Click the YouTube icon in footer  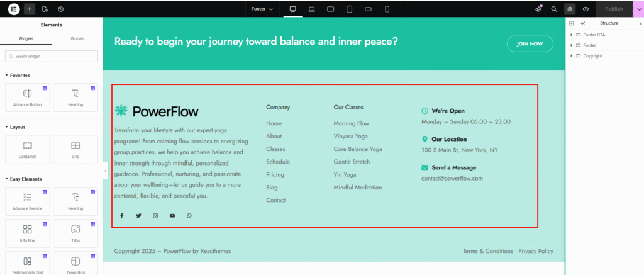click(x=172, y=216)
